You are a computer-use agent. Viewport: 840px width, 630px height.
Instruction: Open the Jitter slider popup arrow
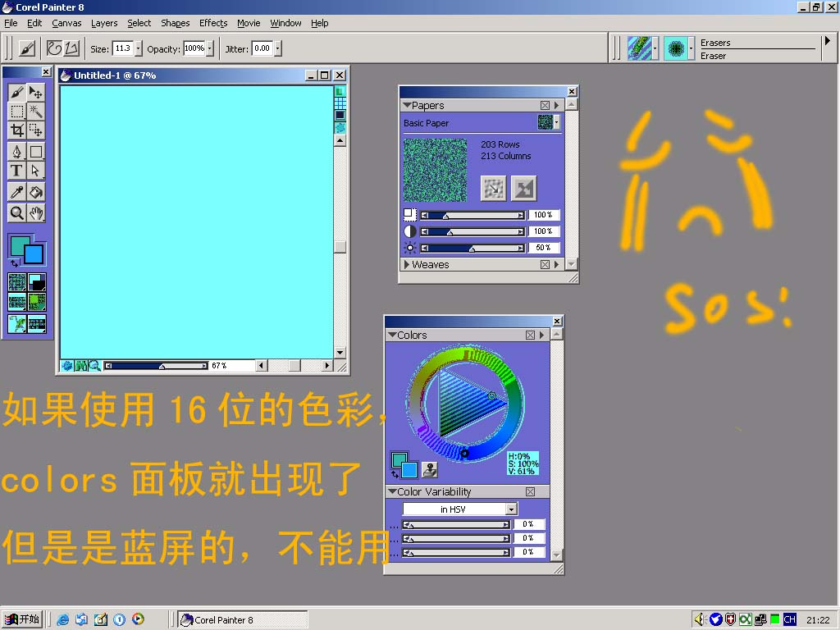click(277, 48)
